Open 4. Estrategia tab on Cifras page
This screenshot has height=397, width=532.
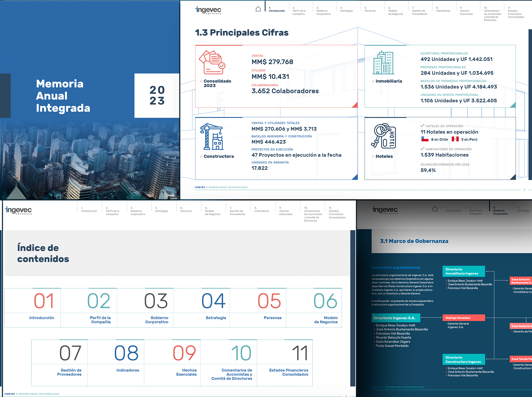click(x=346, y=9)
